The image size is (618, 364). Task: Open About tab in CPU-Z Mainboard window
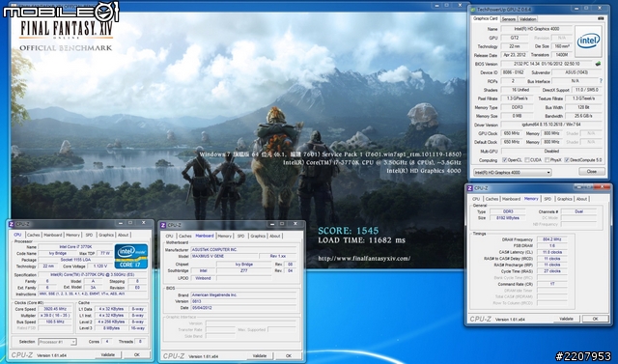point(274,236)
